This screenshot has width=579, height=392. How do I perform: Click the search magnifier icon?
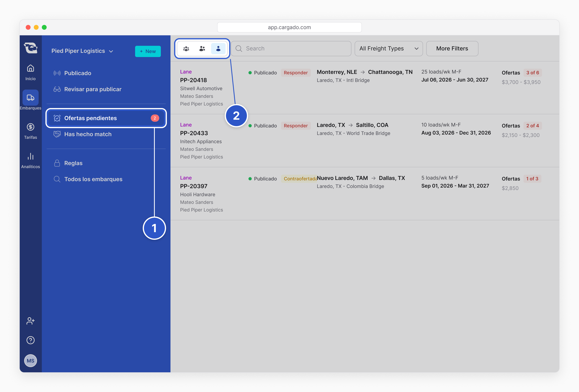tap(239, 49)
